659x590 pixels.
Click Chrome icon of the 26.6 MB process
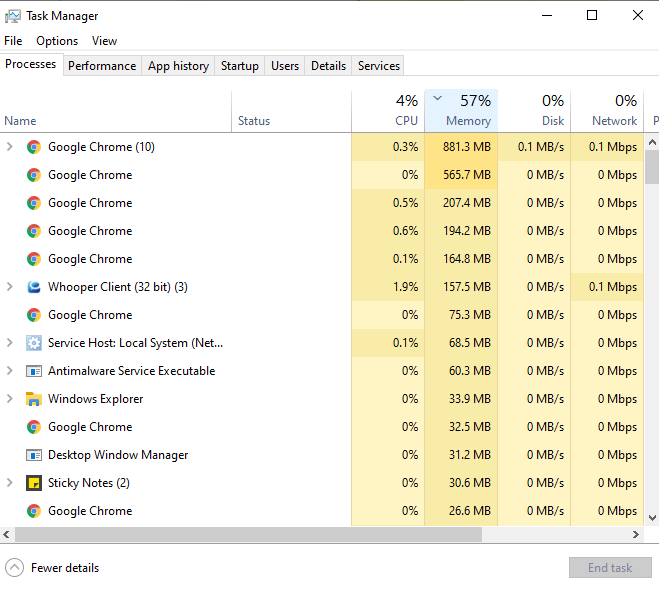coord(34,511)
